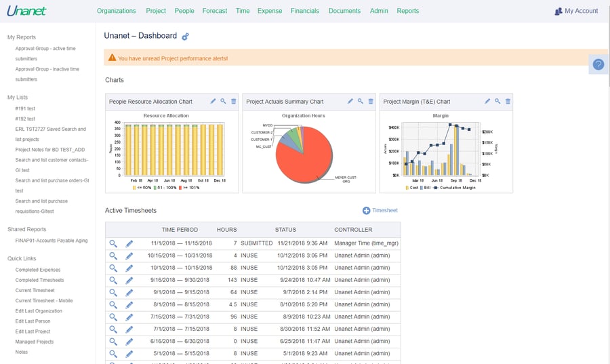This screenshot has height=364, width=610.
Task: Open Current Timesheet - Mobile quick link
Action: point(44,300)
